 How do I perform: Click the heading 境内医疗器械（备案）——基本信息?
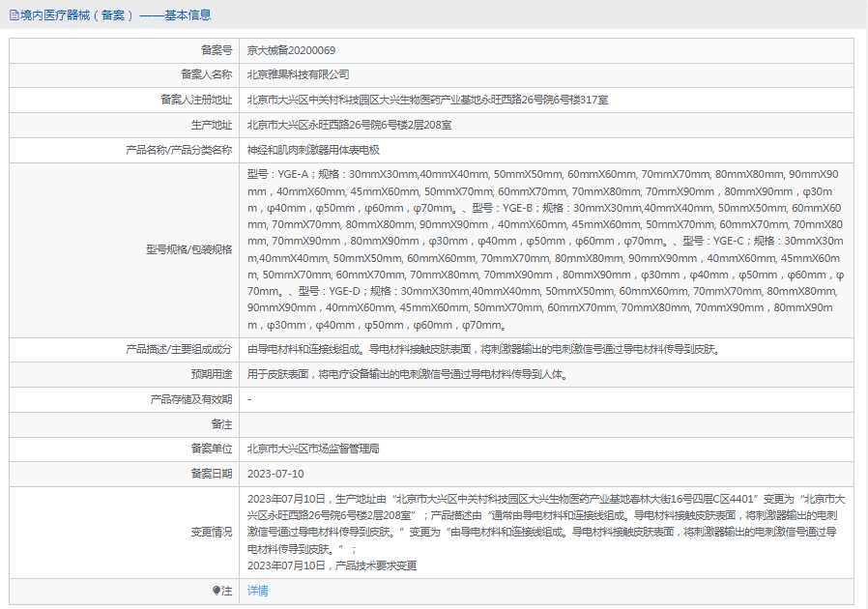point(115,15)
